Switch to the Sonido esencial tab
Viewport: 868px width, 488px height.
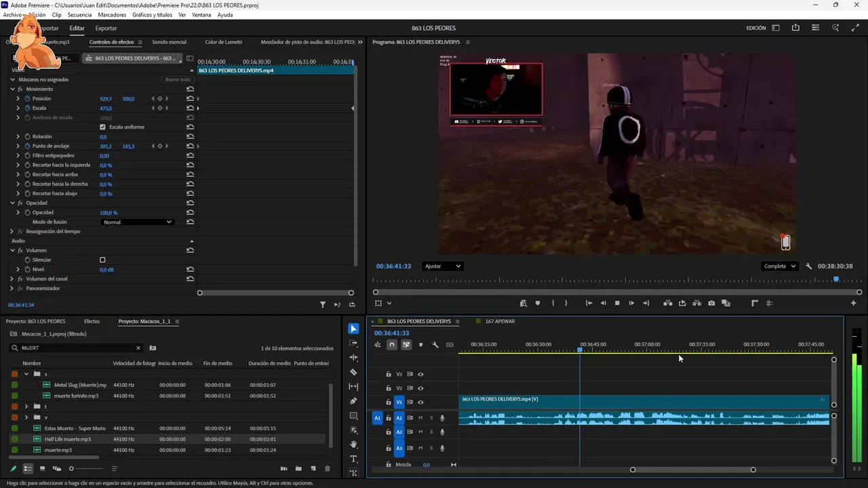[170, 42]
